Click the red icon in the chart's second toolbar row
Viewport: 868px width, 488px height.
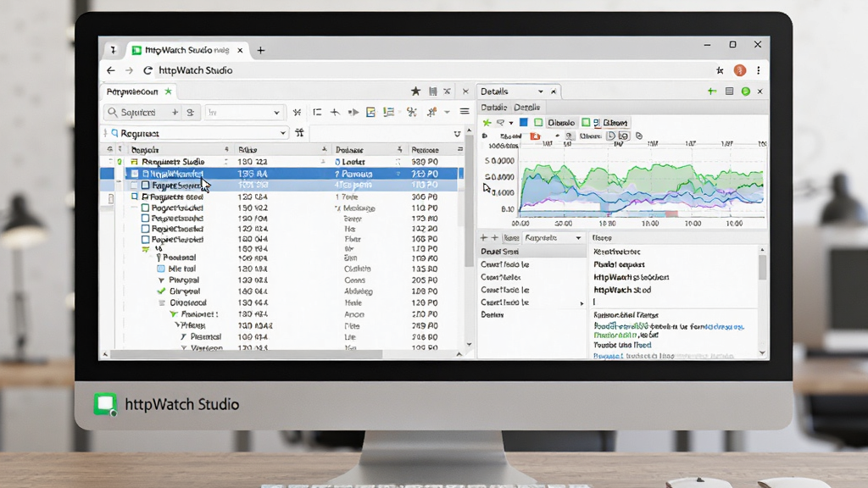click(535, 136)
